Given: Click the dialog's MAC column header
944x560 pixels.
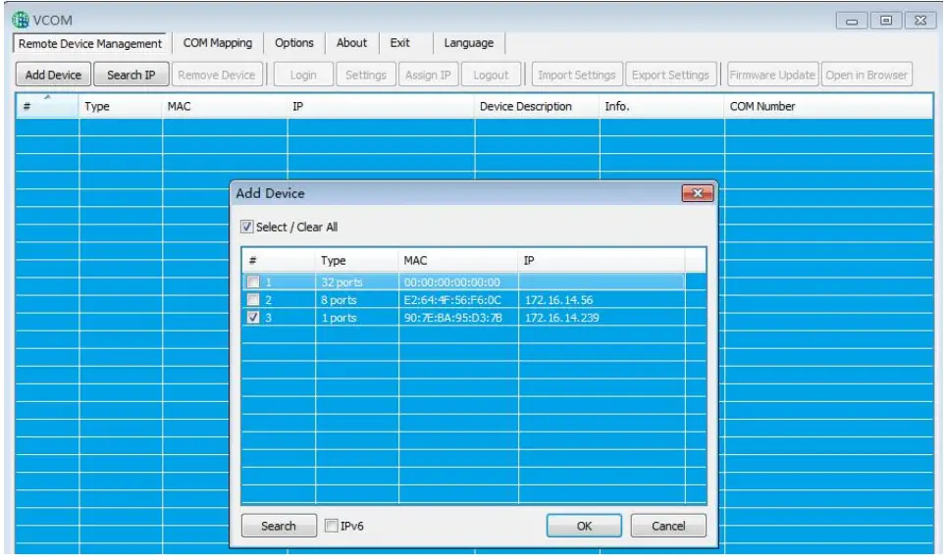Looking at the screenshot, I should click(457, 261).
